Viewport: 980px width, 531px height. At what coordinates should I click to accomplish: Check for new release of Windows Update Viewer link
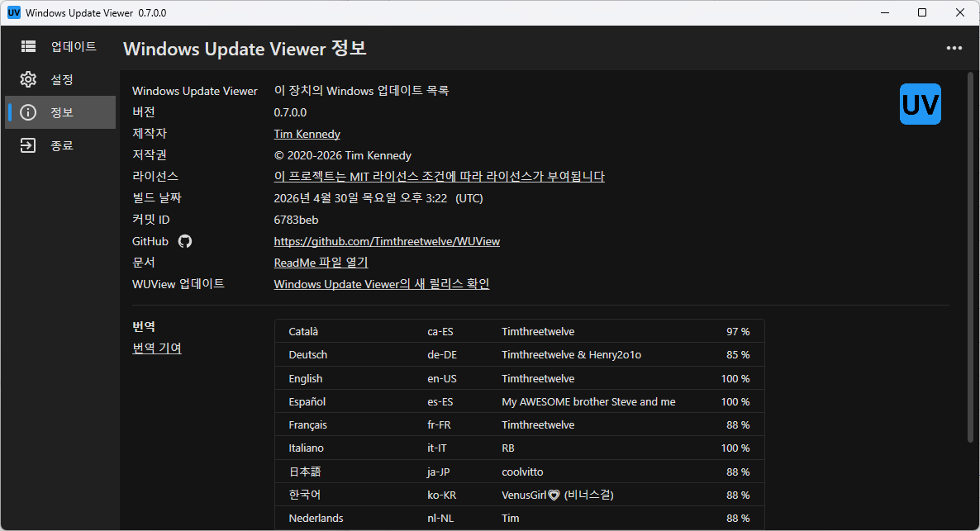point(381,283)
